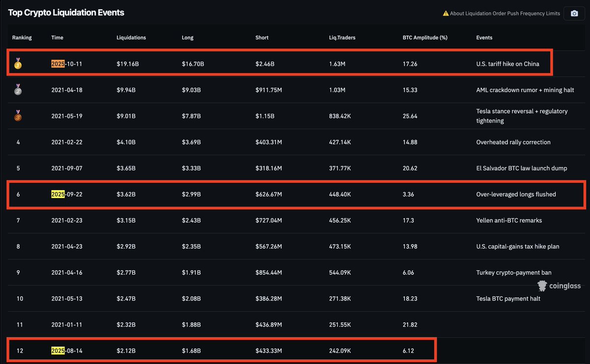Viewport: 590px width, 364px height.
Task: Click the 25.64 BTC amplitude cell
Action: [410, 116]
